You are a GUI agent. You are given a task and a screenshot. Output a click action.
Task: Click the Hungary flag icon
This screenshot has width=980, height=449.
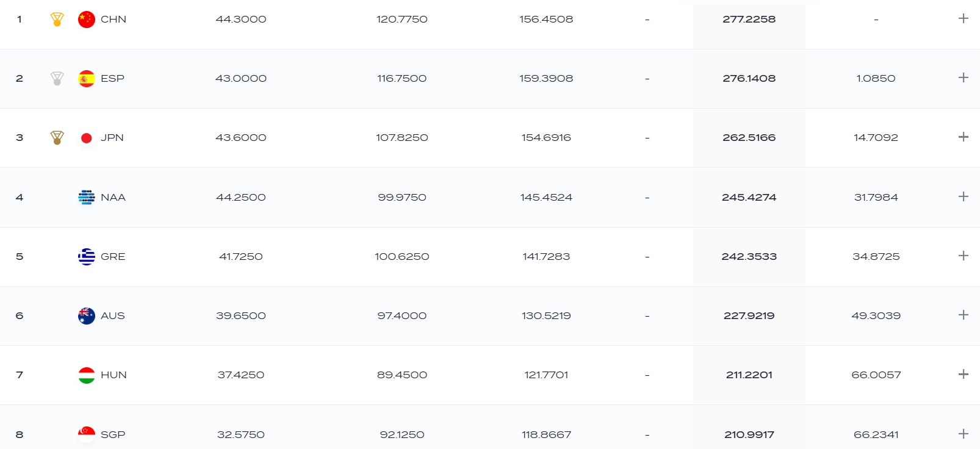click(87, 375)
